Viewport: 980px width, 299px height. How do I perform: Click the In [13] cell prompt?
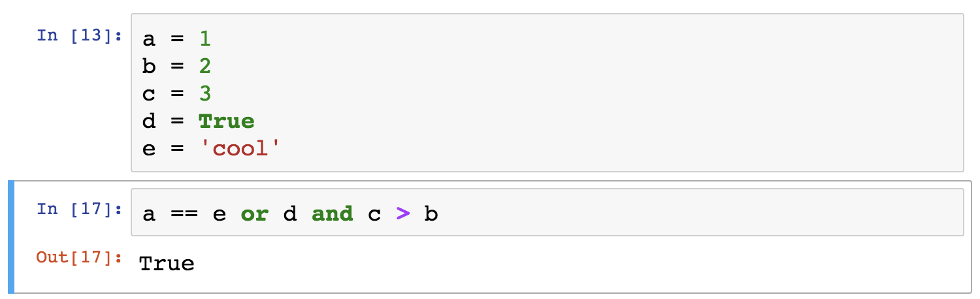(80, 35)
